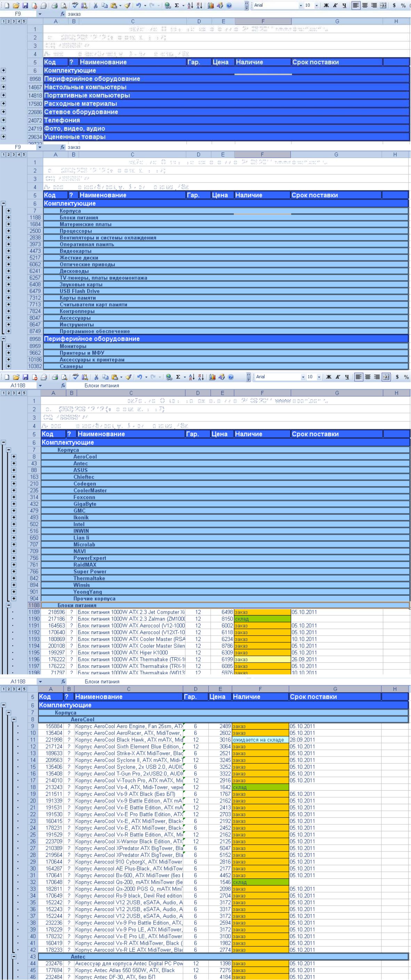This screenshot has height=980, width=411.
Task: Open file icon in the topmost toolbar
Action: [x=16, y=5]
